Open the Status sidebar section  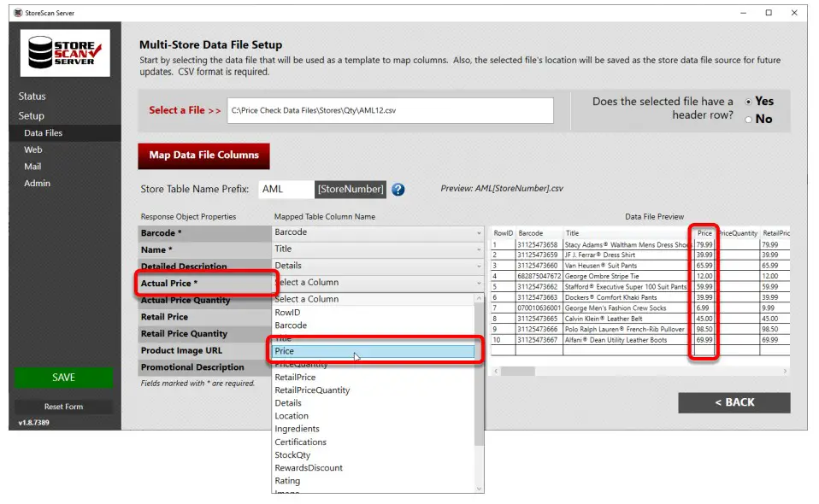[32, 97]
